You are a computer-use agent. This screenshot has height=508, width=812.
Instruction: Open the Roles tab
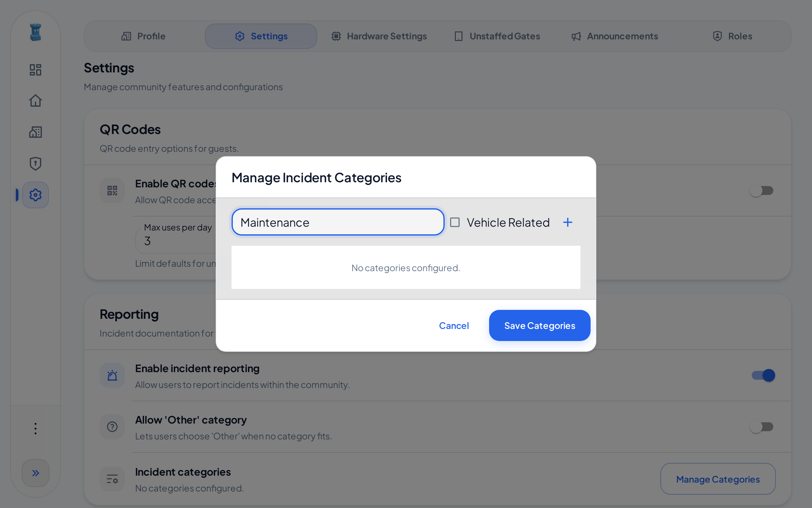coord(732,36)
